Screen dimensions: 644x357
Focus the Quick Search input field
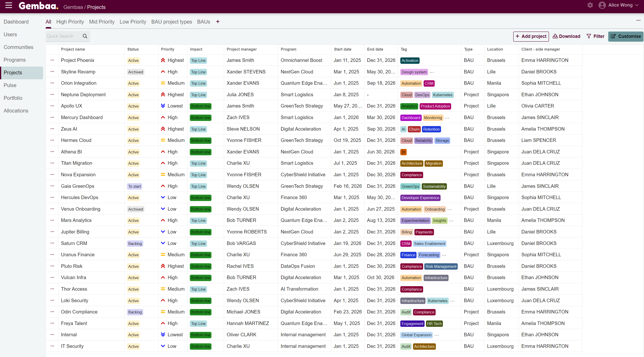click(x=64, y=36)
